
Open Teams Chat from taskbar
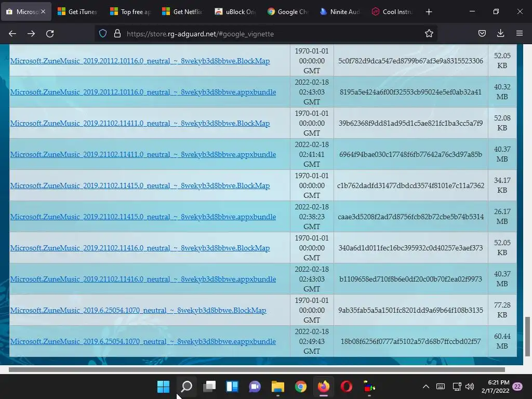point(255,387)
